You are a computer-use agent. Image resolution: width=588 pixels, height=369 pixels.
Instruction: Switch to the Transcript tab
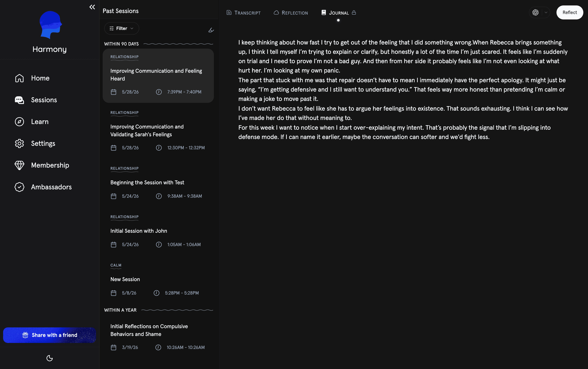[243, 13]
